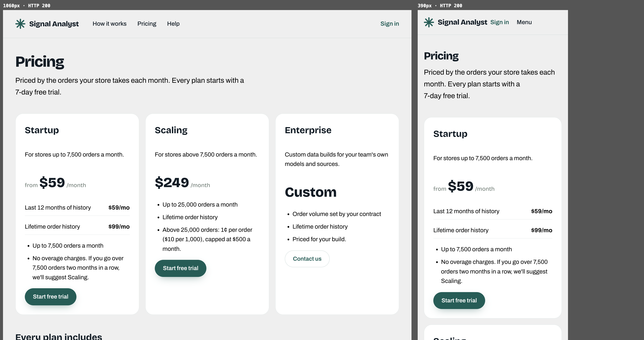Select the Last 12 months of history row
The height and width of the screenshot is (340, 644).
(77, 207)
